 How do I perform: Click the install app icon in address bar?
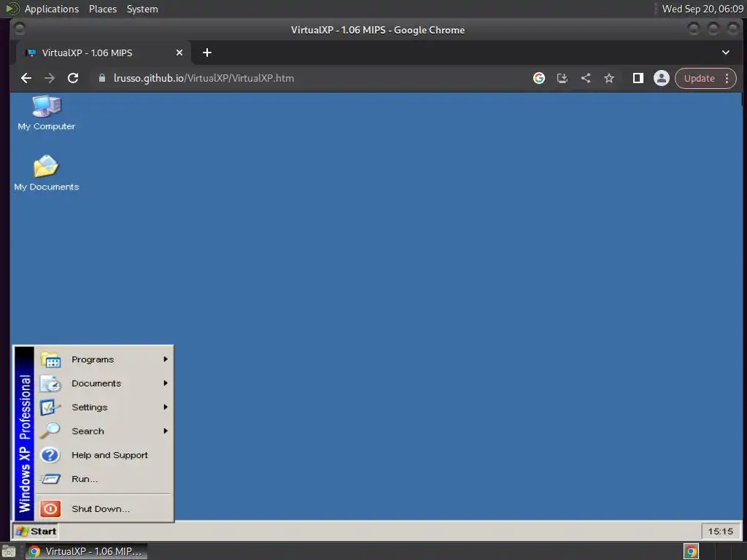[x=562, y=78]
